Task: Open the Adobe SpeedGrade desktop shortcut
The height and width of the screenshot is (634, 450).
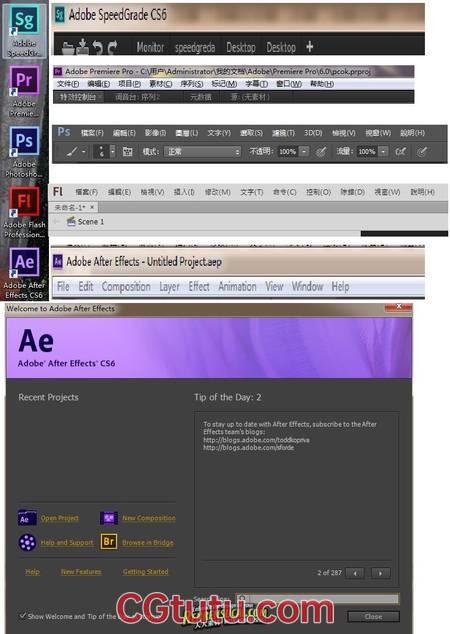Action: pos(24,30)
